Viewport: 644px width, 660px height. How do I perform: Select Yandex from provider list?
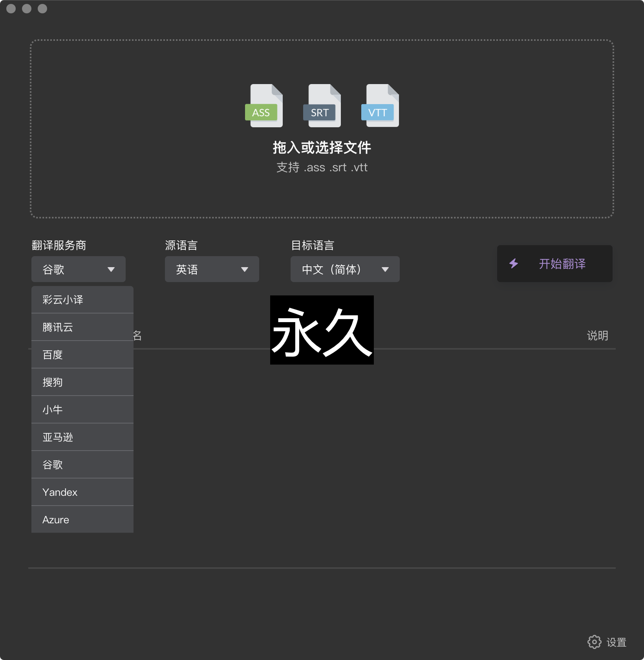coord(82,492)
